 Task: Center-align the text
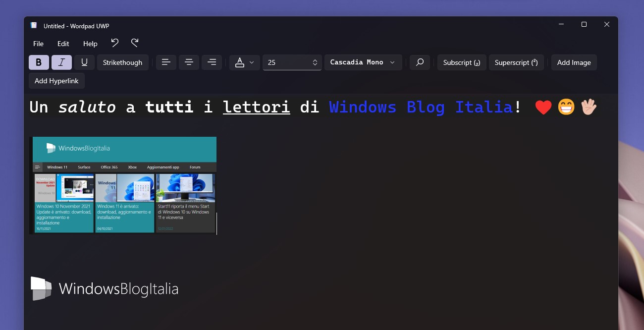189,62
